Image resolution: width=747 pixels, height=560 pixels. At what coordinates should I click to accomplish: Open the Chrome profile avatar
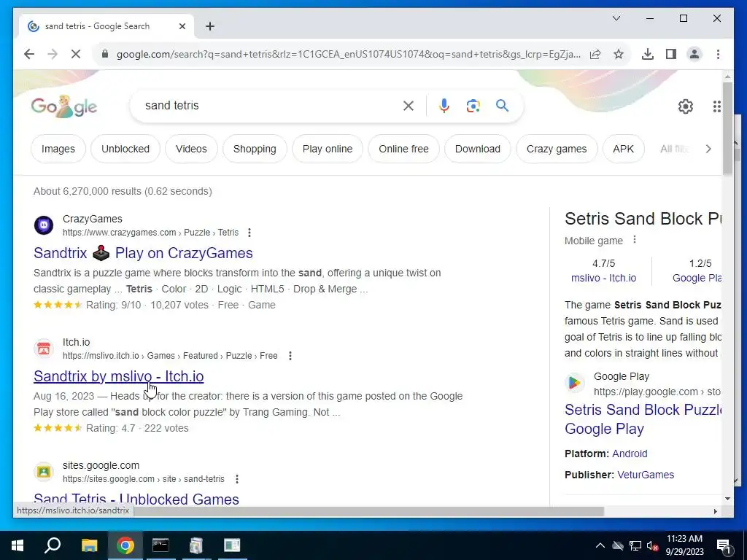tap(694, 54)
